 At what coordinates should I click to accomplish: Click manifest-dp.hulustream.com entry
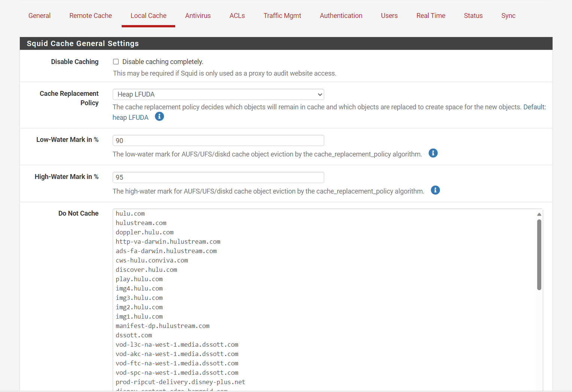[x=162, y=326]
